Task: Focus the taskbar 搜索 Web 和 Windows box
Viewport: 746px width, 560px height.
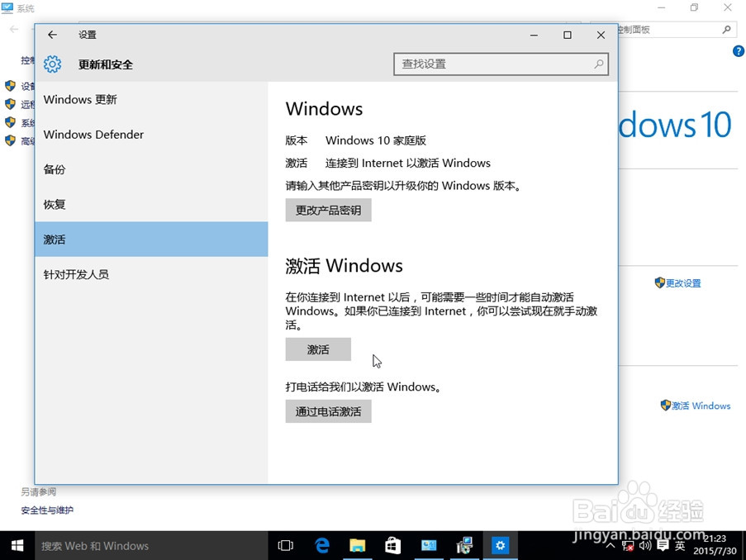Action: 151,546
